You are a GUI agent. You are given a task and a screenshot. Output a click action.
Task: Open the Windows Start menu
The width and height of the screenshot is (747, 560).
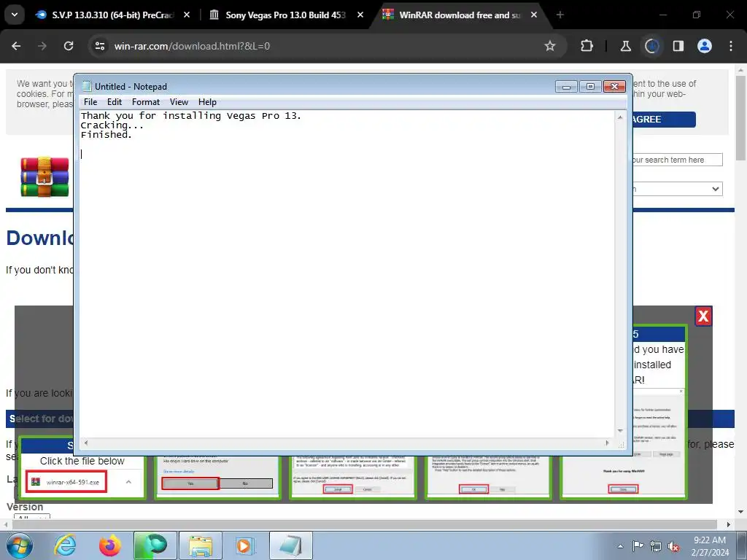pyautogui.click(x=20, y=545)
